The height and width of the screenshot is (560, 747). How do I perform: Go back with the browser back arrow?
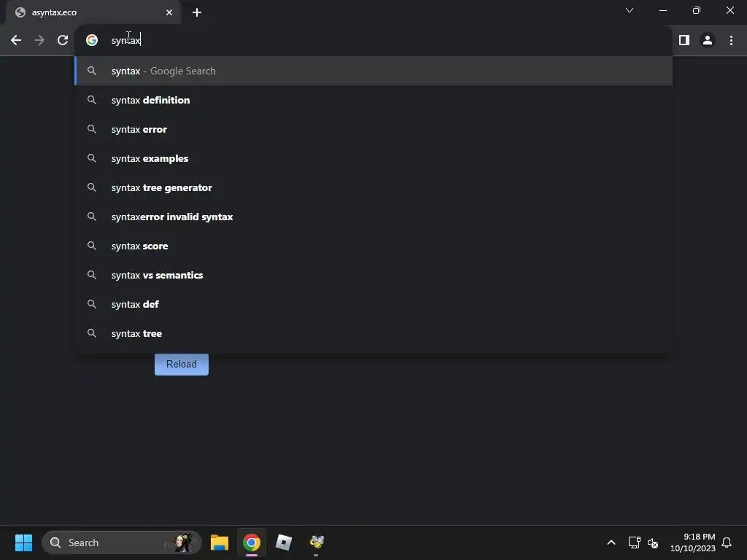pos(16,41)
